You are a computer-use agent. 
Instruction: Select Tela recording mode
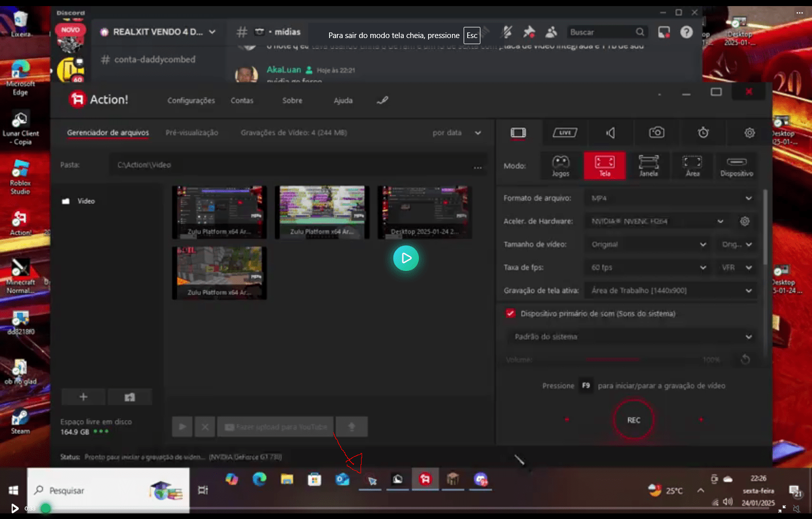point(604,165)
